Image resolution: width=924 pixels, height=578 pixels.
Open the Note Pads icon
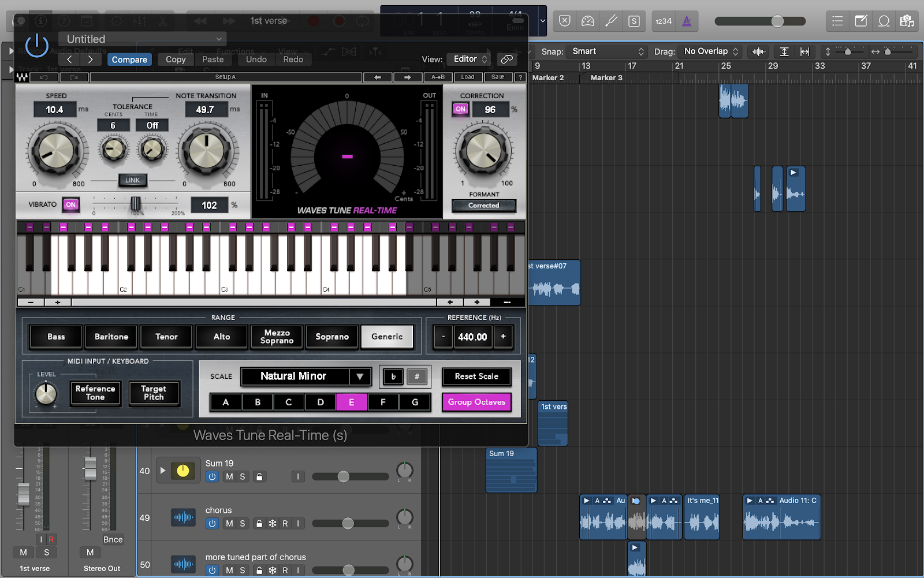861,21
